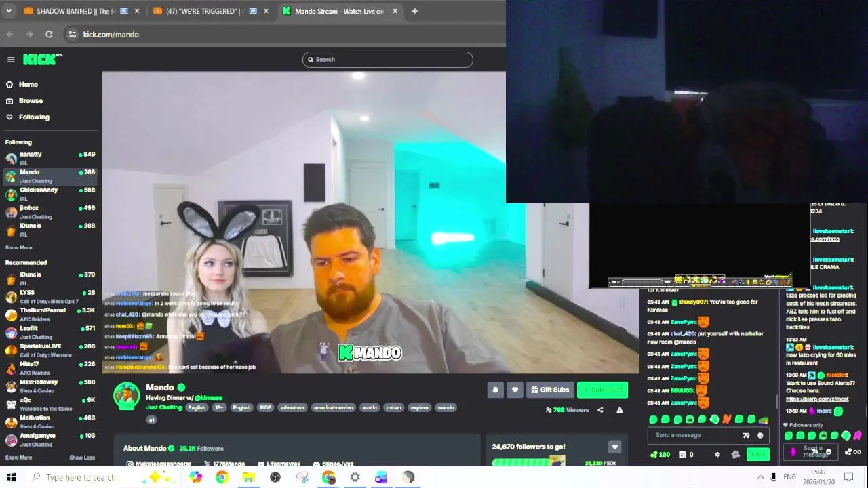The width and height of the screenshot is (868, 488).
Task: Click Mando's channel avatar
Action: pos(126,396)
